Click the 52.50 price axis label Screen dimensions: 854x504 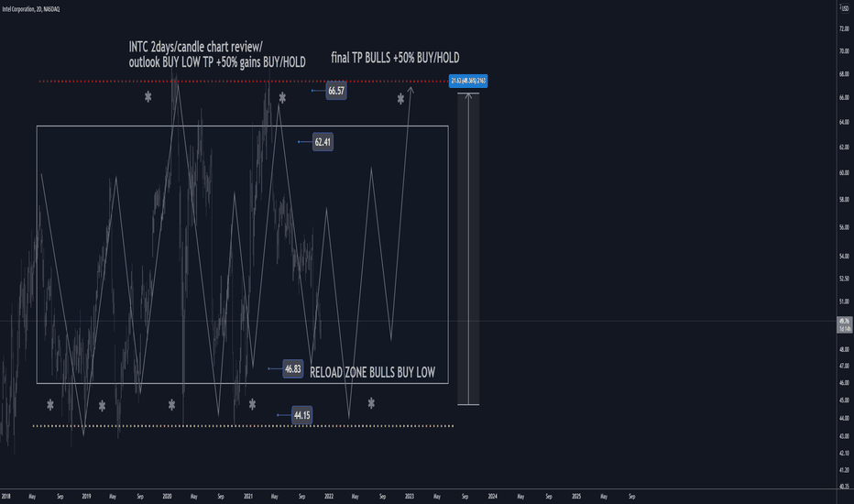coord(844,279)
